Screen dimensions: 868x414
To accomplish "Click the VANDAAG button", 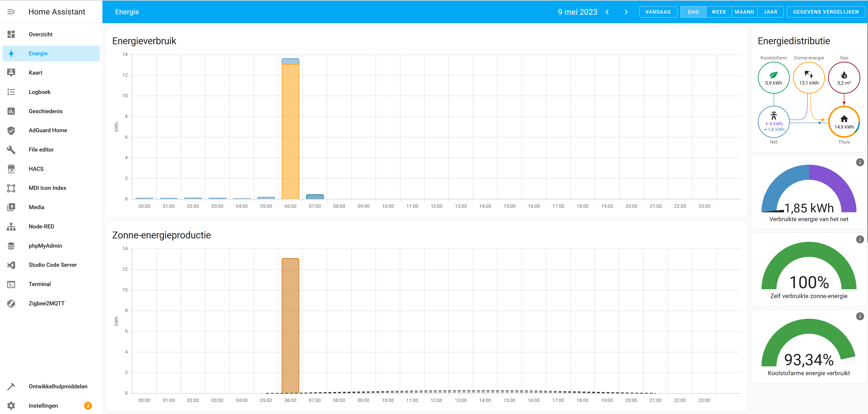I will click(658, 12).
